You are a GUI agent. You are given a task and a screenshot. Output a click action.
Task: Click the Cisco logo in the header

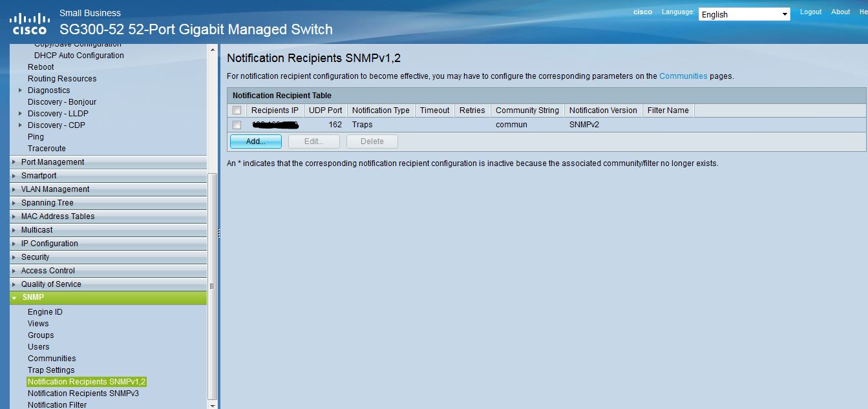30,23
